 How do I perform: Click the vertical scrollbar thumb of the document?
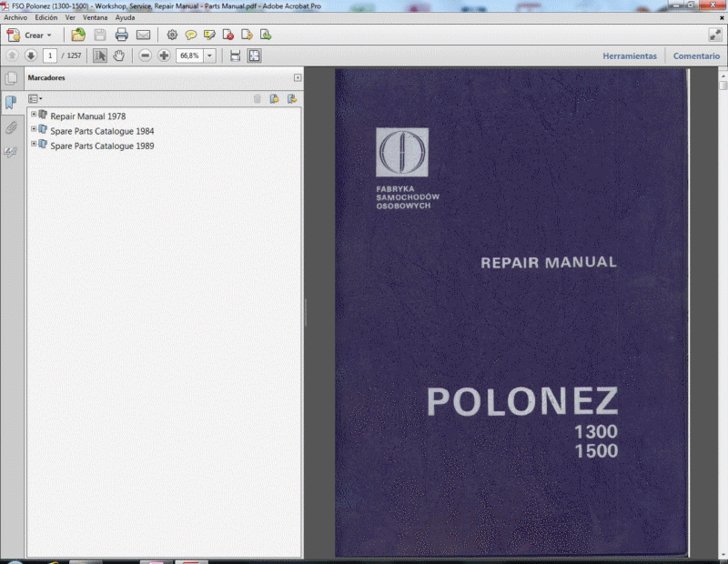tap(723, 86)
